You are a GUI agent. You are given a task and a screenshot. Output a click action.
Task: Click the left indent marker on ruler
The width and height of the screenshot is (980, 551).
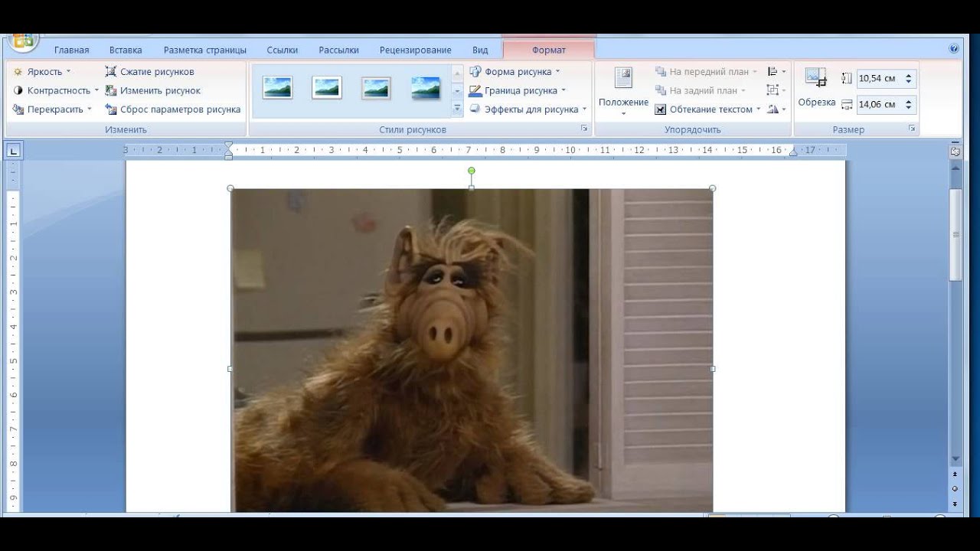[229, 151]
